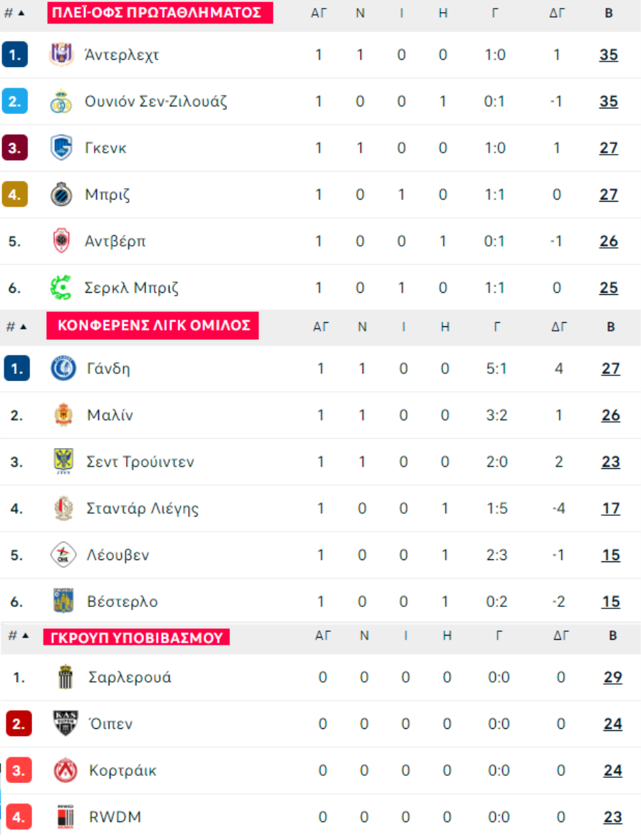Viewport: 641px width, 840px height.
Task: Click the Λέουβεν points value 15
Action: 610,555
